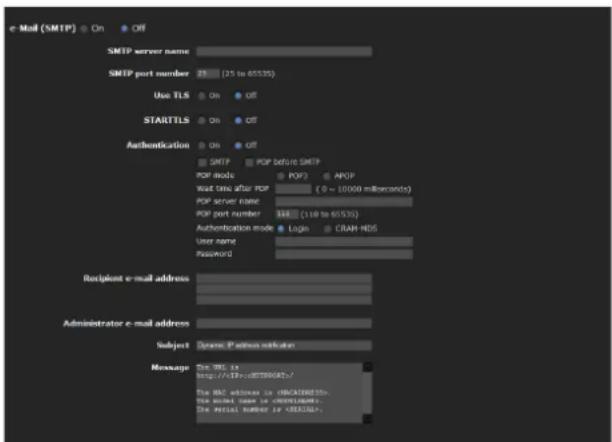Select CRAM-MD5 authentication mode
612x442 pixels.
coord(327,229)
